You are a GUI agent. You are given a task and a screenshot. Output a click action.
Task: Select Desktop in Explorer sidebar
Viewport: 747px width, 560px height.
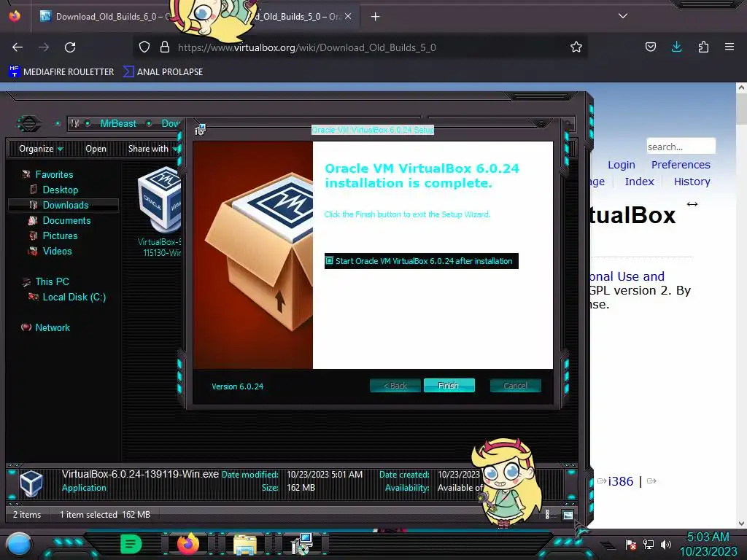(60, 190)
